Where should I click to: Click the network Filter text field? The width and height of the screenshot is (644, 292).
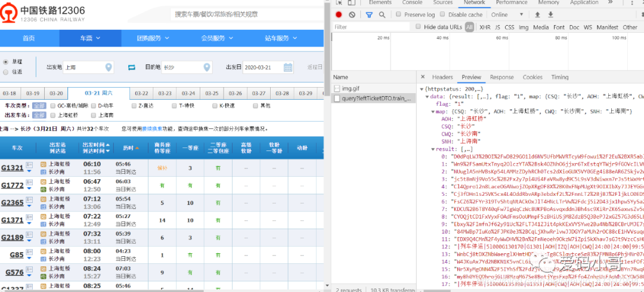371,27
